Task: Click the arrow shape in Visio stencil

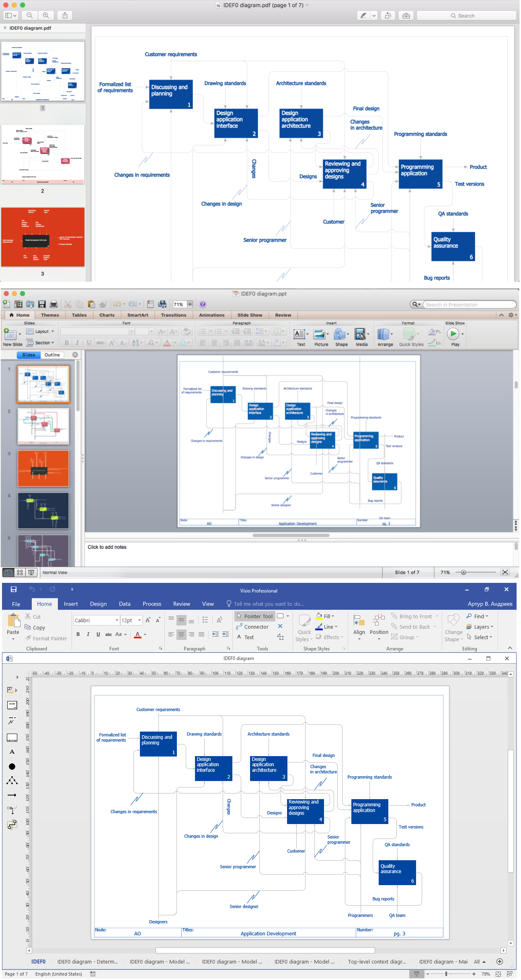Action: tap(12, 795)
